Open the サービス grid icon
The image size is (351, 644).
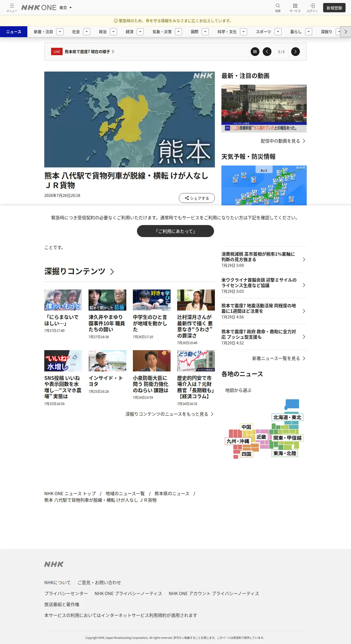coord(295,8)
